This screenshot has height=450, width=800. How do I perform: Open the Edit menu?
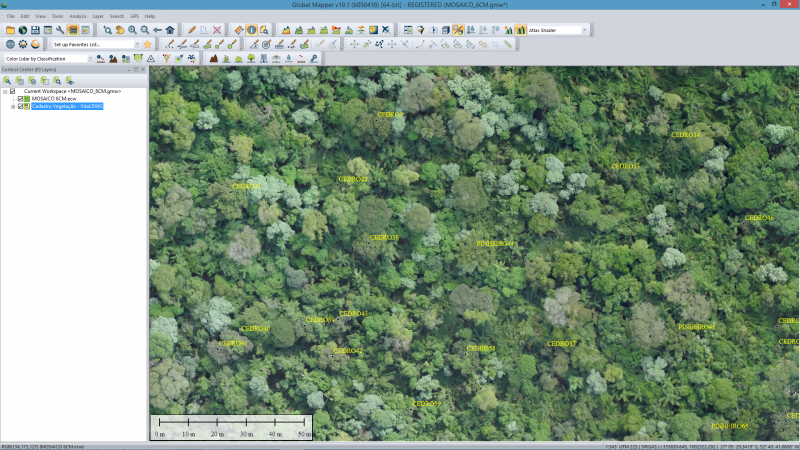point(25,16)
